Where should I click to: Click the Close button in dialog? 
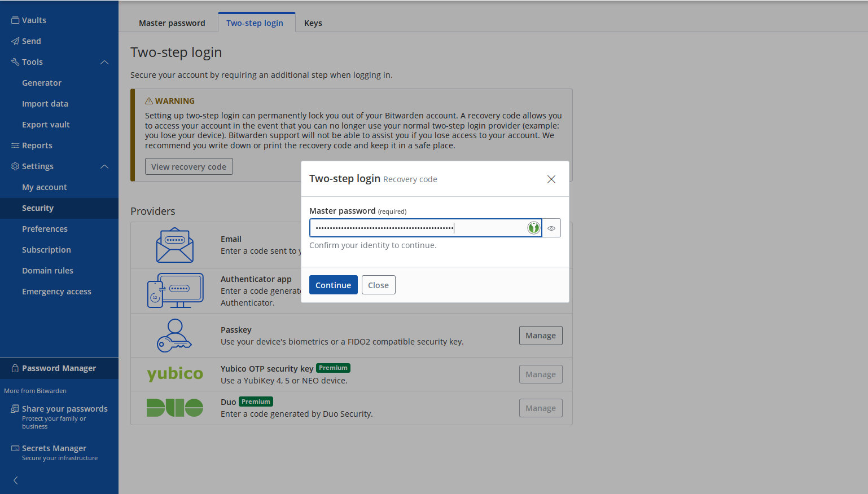click(x=379, y=285)
